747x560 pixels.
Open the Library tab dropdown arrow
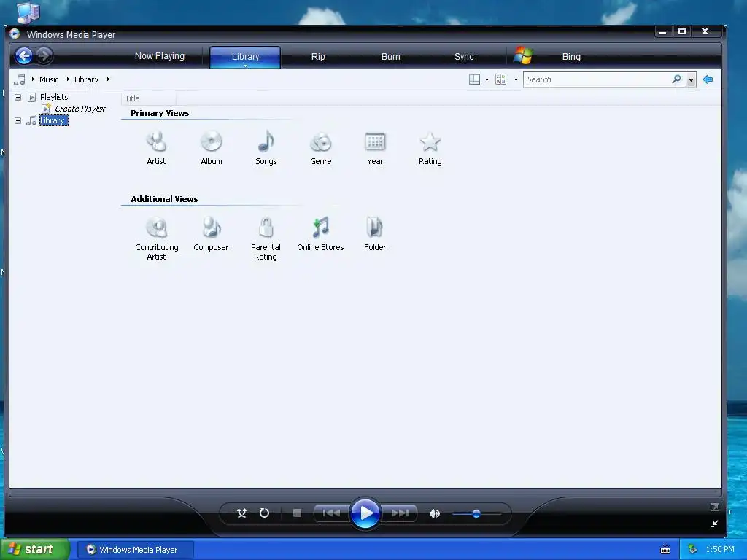click(245, 66)
